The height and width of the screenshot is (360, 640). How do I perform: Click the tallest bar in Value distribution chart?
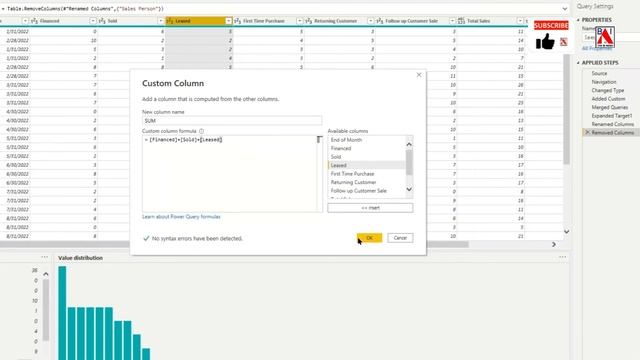point(62,313)
